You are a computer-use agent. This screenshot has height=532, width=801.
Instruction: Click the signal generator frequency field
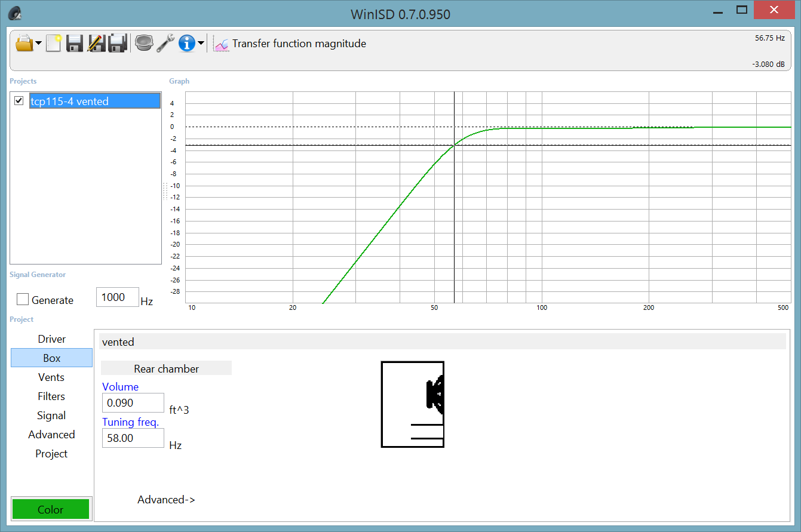pos(118,297)
